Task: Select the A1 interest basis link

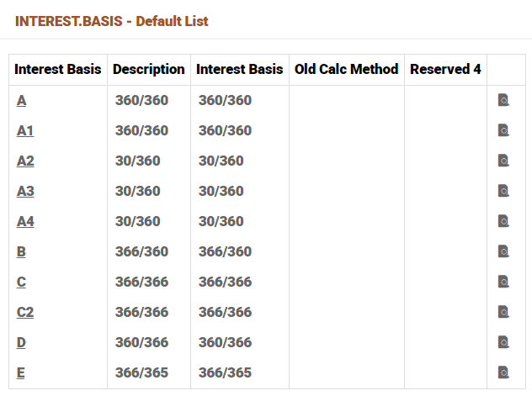Action: coord(25,131)
